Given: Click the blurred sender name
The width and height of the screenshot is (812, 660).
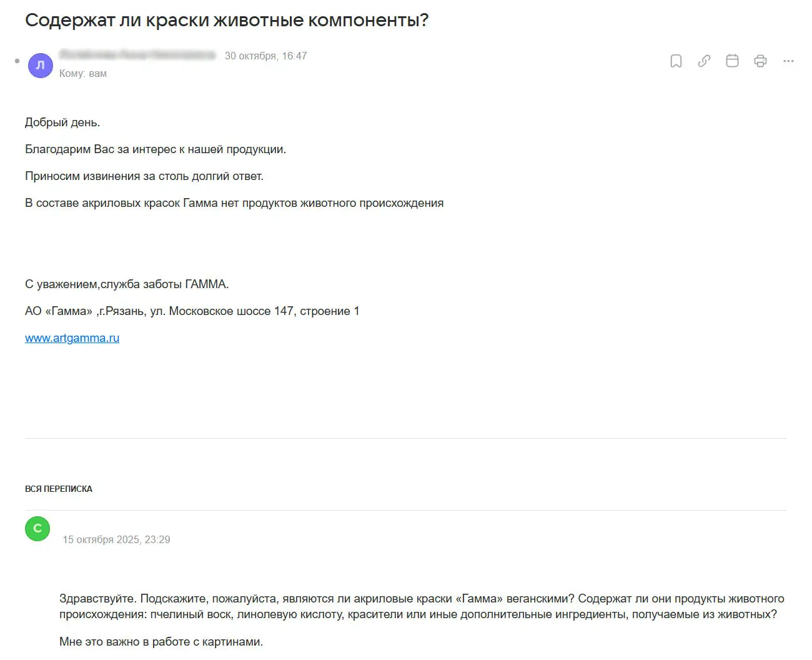Looking at the screenshot, I should click(x=137, y=55).
